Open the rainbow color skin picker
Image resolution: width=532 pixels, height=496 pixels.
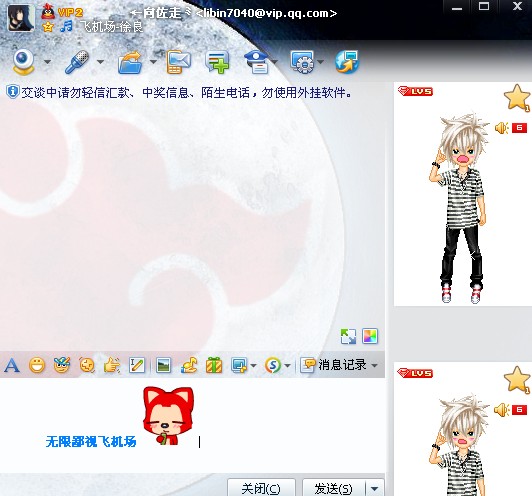(370, 337)
